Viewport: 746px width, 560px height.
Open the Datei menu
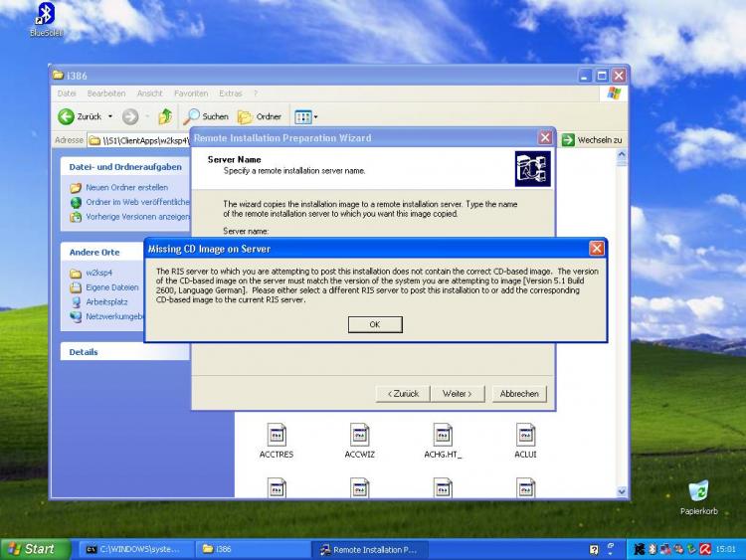tap(67, 93)
